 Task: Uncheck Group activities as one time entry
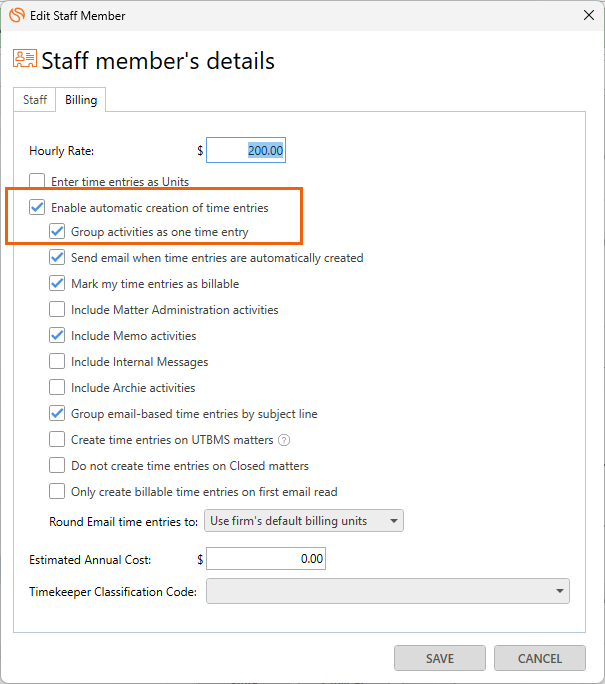pos(57,232)
